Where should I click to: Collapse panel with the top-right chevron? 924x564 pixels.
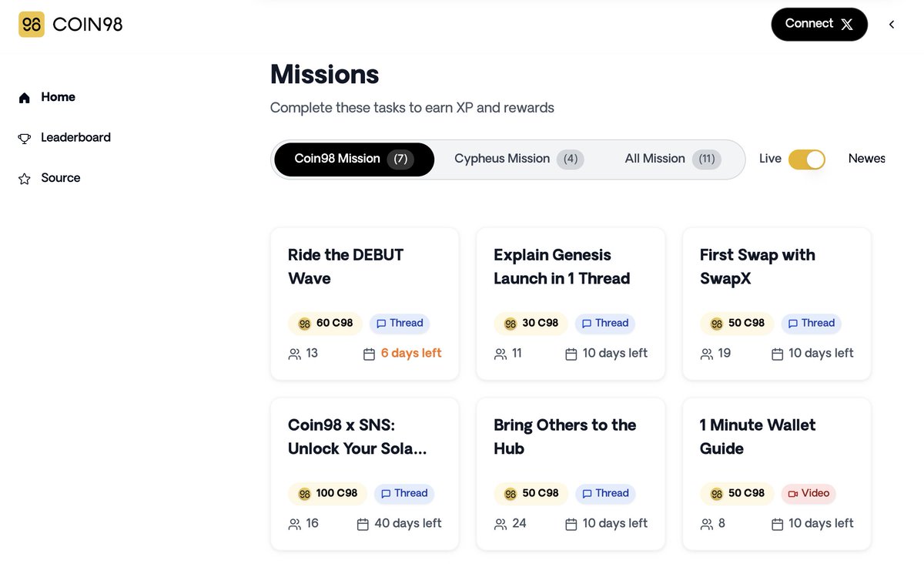pyautogui.click(x=892, y=25)
